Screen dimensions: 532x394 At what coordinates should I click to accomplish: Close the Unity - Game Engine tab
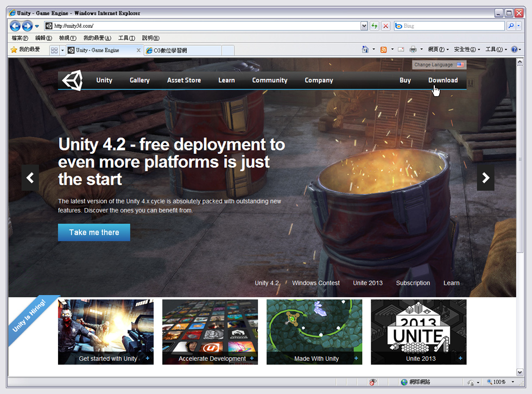click(138, 50)
